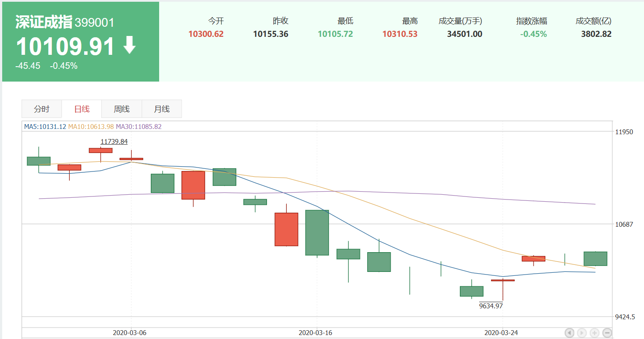
Task: Click the MA5:10131.12 legend label
Action: pos(45,127)
